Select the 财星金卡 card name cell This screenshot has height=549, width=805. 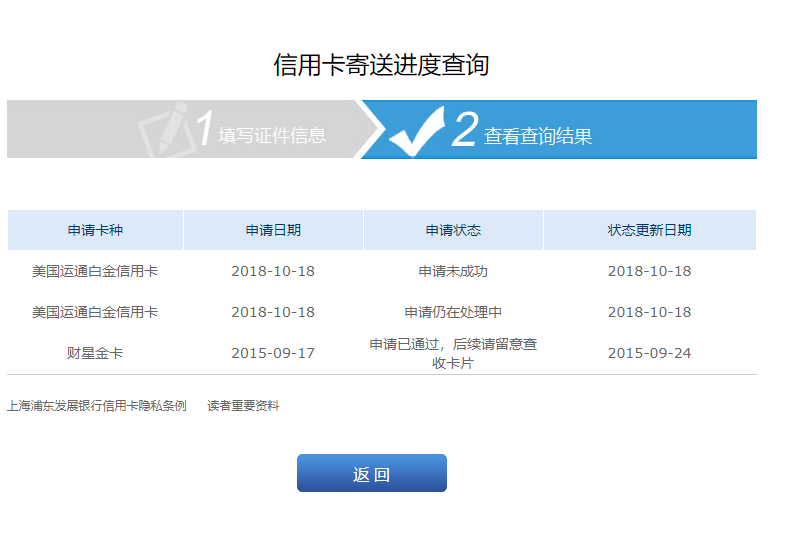(95, 353)
